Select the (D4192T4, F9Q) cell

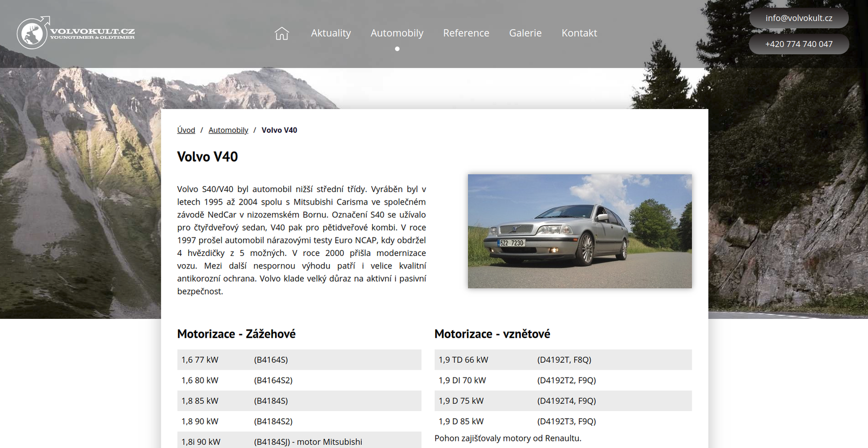[x=612, y=401]
